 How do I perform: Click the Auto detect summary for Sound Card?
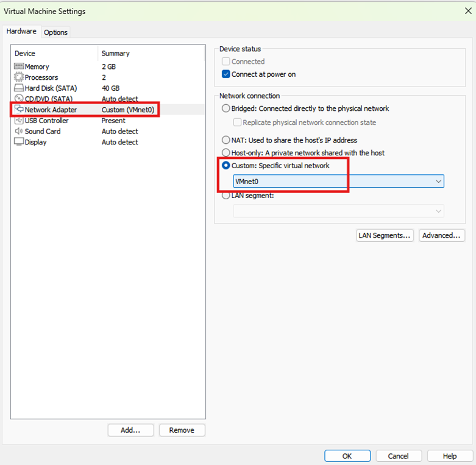point(120,132)
